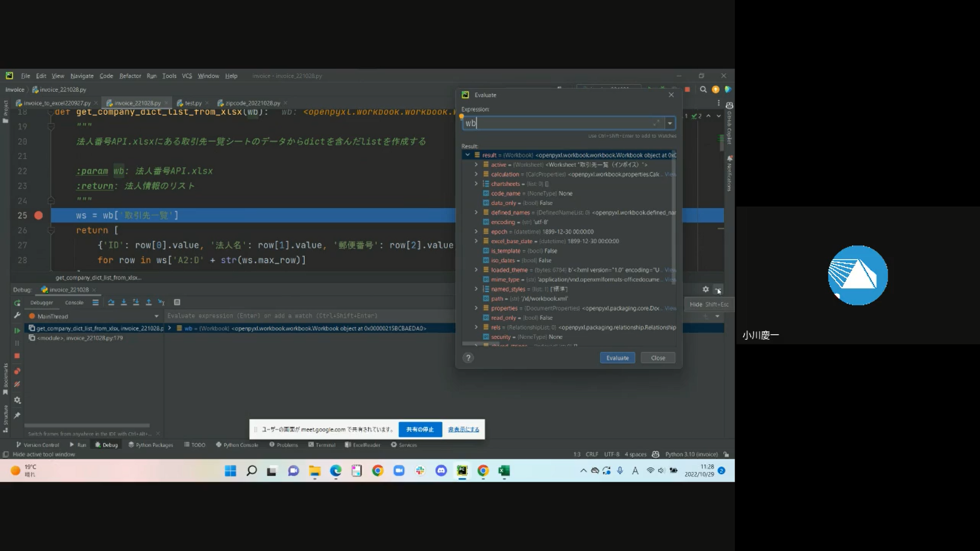Image resolution: width=980 pixels, height=551 pixels.
Task: Click Step Over debugger icon
Action: [x=111, y=303]
